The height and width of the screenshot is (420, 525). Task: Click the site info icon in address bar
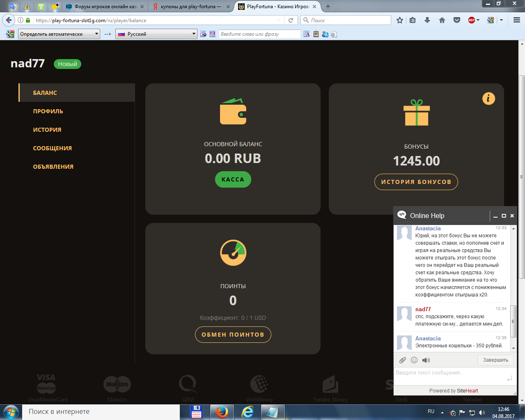pos(21,20)
